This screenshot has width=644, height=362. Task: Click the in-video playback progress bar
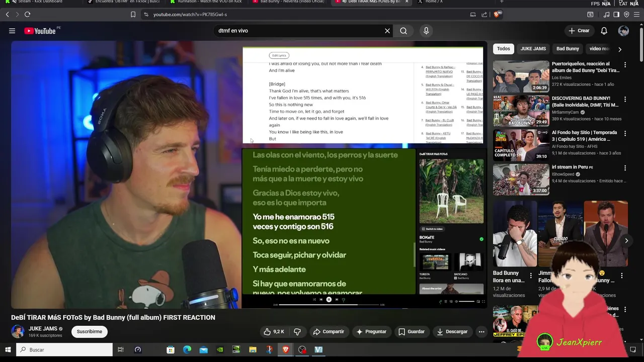click(x=330, y=305)
